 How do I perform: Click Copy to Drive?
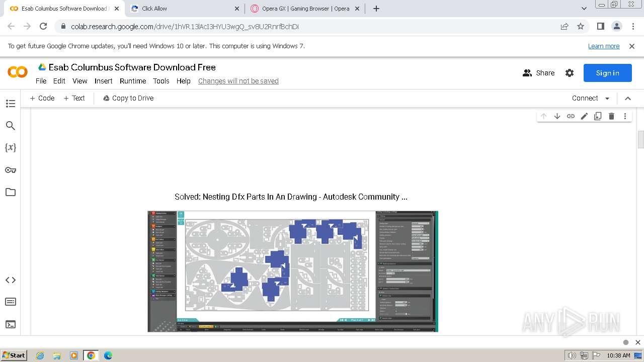pos(128,98)
